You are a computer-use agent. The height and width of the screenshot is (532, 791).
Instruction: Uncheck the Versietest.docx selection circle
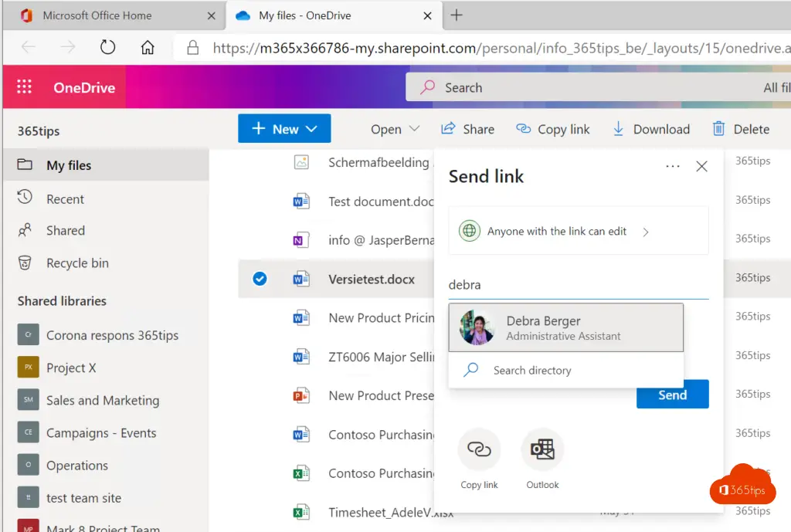point(260,279)
